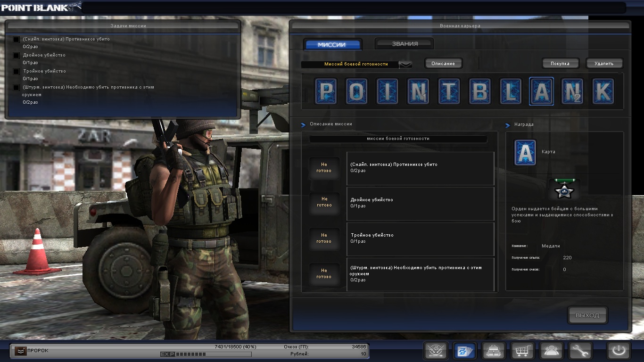
Task: Click the Рублей balance value 10
Action: coord(363,354)
